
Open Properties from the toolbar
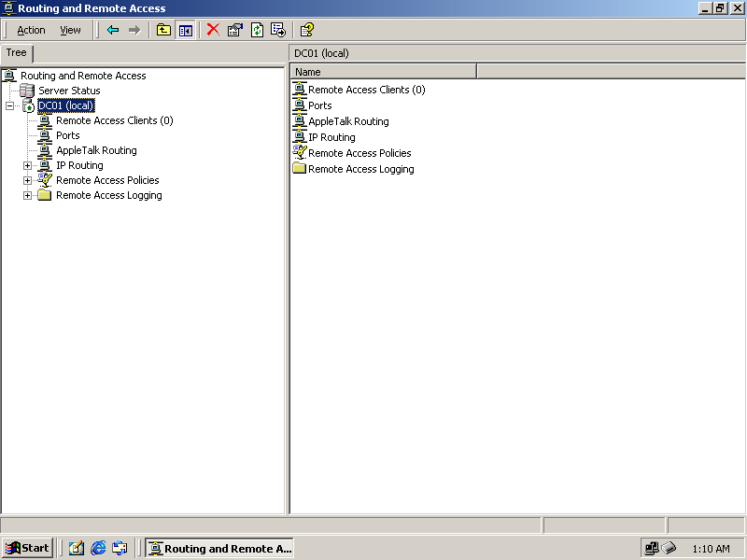(x=234, y=30)
